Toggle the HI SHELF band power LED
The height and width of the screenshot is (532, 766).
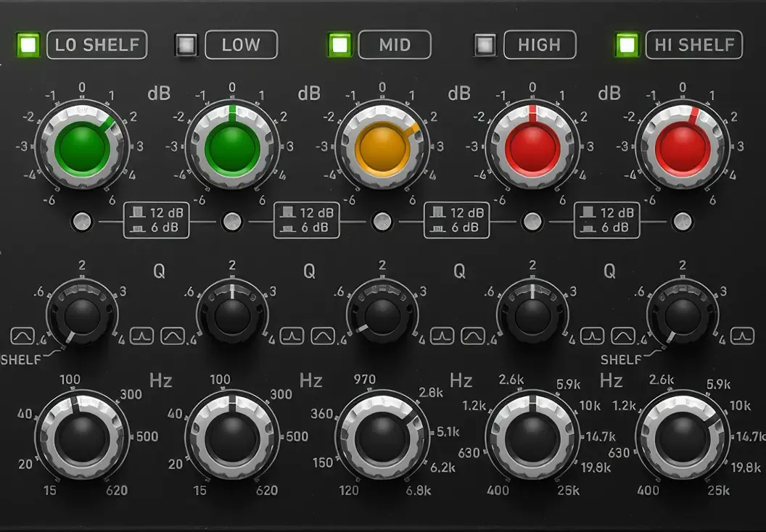[627, 45]
